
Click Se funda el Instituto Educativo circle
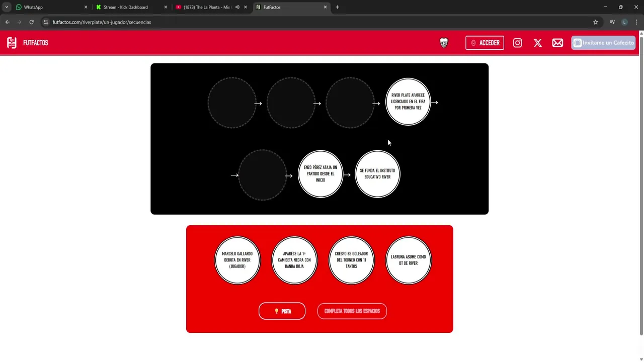point(377,173)
